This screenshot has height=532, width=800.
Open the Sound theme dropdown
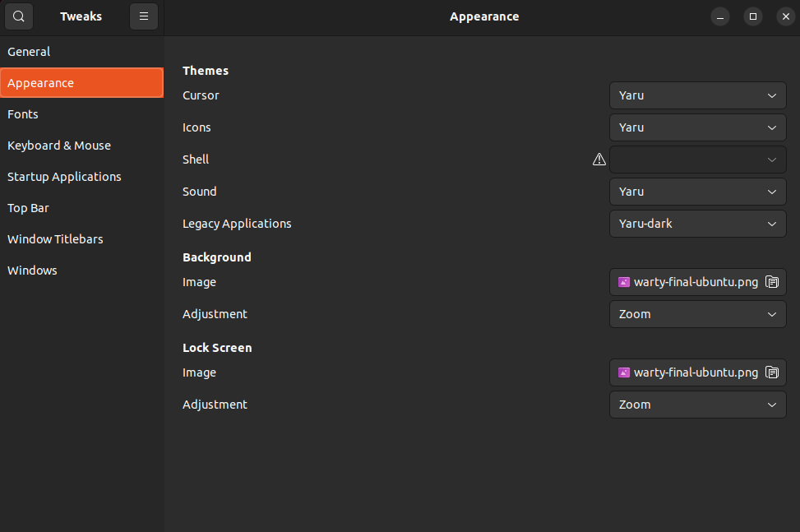pos(697,192)
